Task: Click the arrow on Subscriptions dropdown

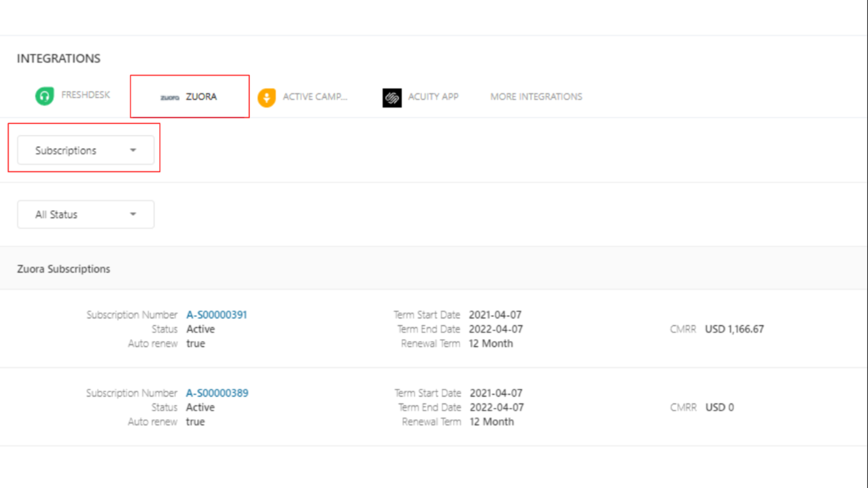Action: pyautogui.click(x=133, y=150)
